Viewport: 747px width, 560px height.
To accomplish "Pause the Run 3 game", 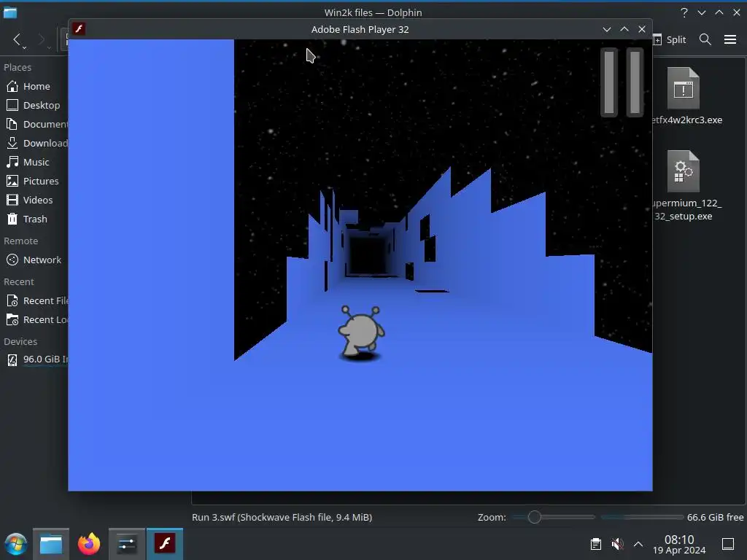I will [x=622, y=82].
